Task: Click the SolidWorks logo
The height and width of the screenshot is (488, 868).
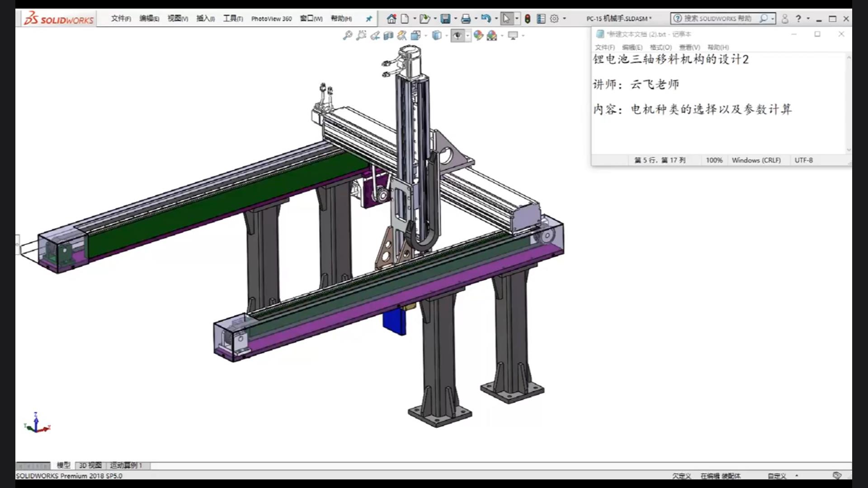Action: tap(59, 19)
